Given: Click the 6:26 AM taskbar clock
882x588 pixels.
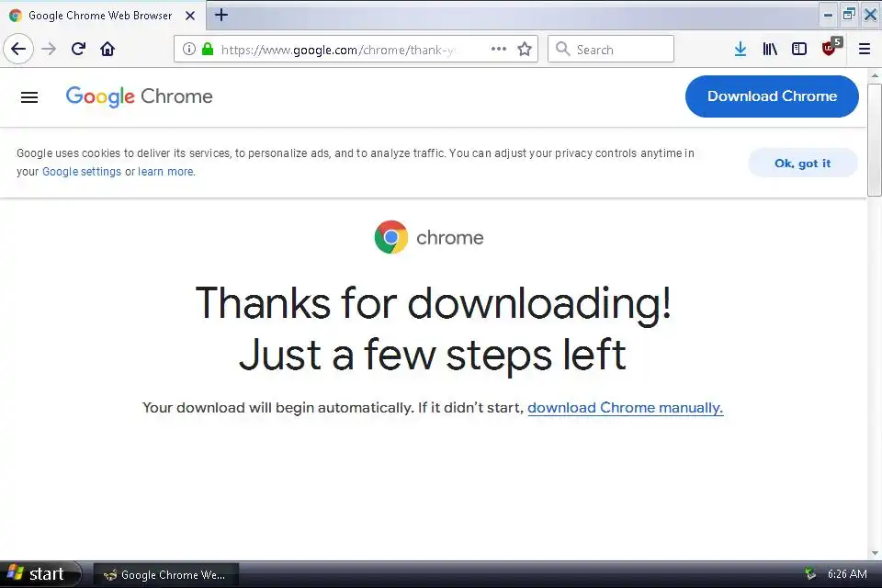Looking at the screenshot, I should pyautogui.click(x=847, y=574).
